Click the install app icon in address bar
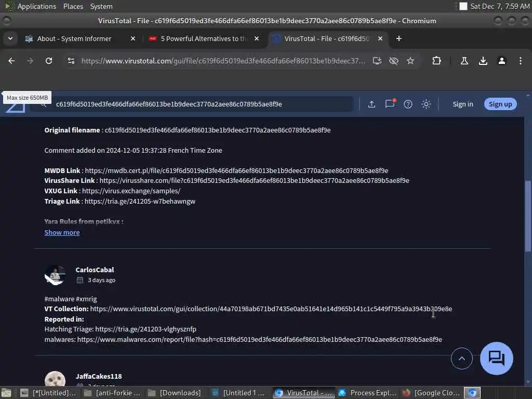532x399 pixels. (377, 61)
